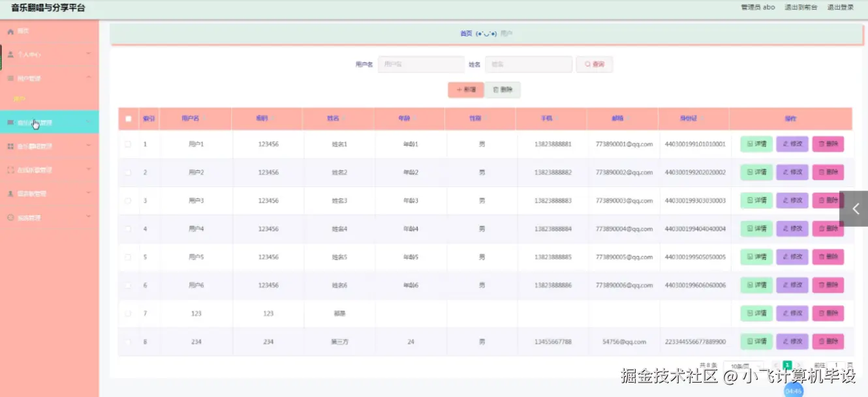868x397 pixels.
Task: Click 管理员 abo in the top bar
Action: point(758,8)
